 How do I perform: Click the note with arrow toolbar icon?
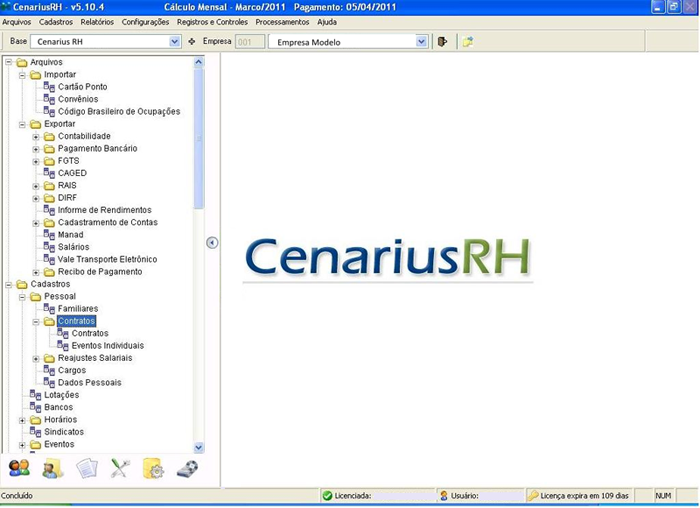point(467,42)
